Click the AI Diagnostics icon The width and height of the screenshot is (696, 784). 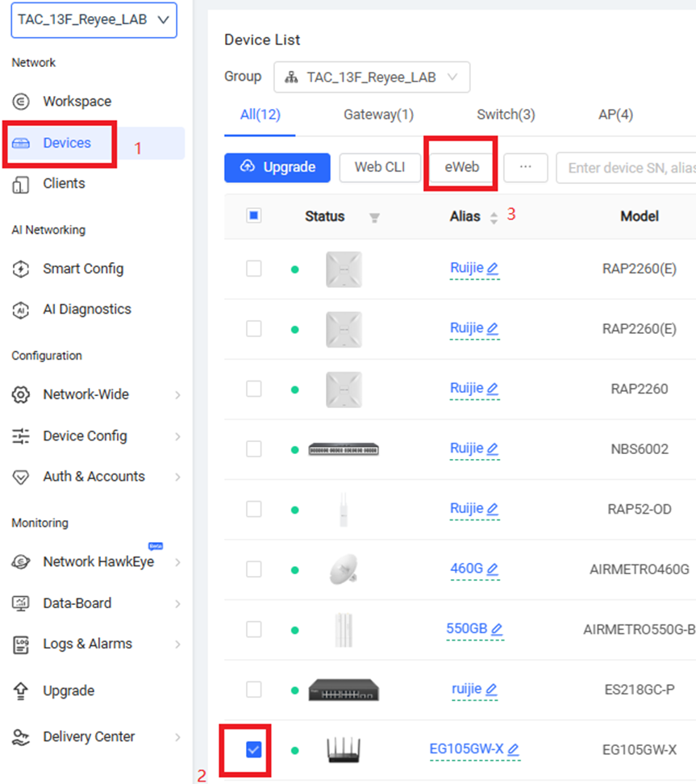(x=20, y=310)
